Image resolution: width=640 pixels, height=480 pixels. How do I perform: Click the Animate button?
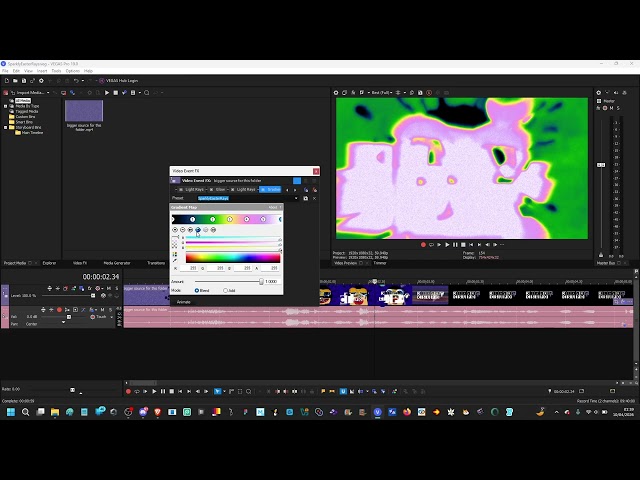point(183,302)
